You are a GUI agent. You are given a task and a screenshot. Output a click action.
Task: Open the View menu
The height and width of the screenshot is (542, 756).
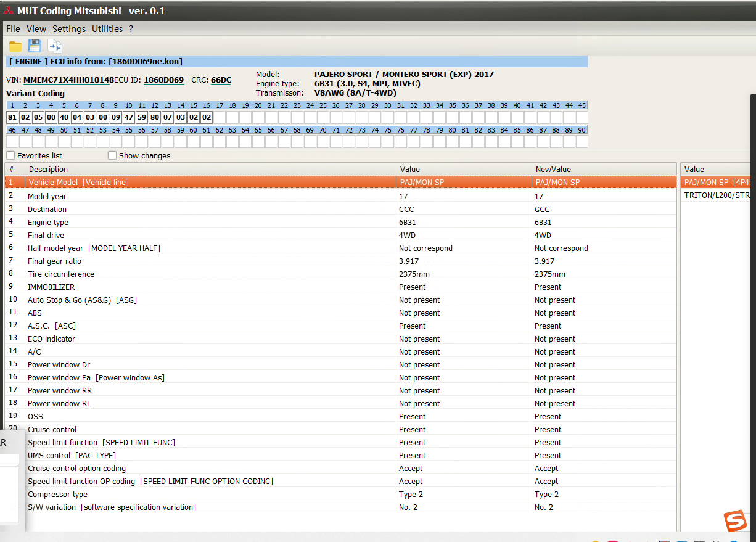pos(36,29)
